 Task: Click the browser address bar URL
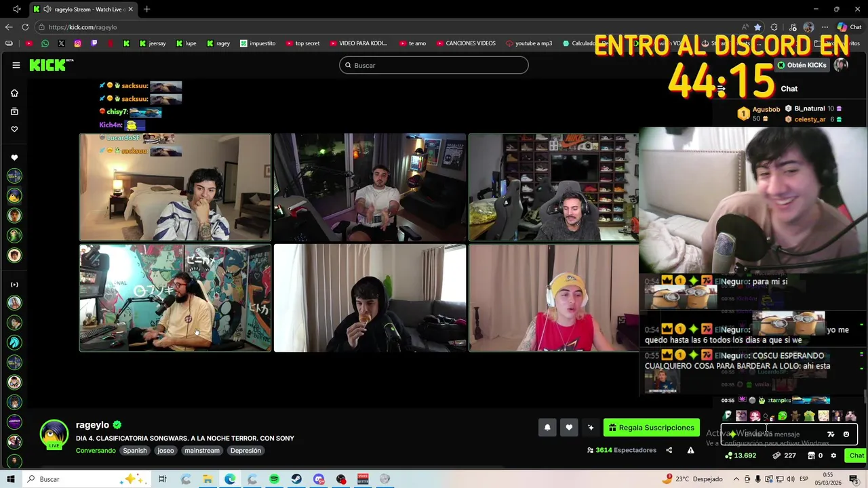tap(83, 27)
